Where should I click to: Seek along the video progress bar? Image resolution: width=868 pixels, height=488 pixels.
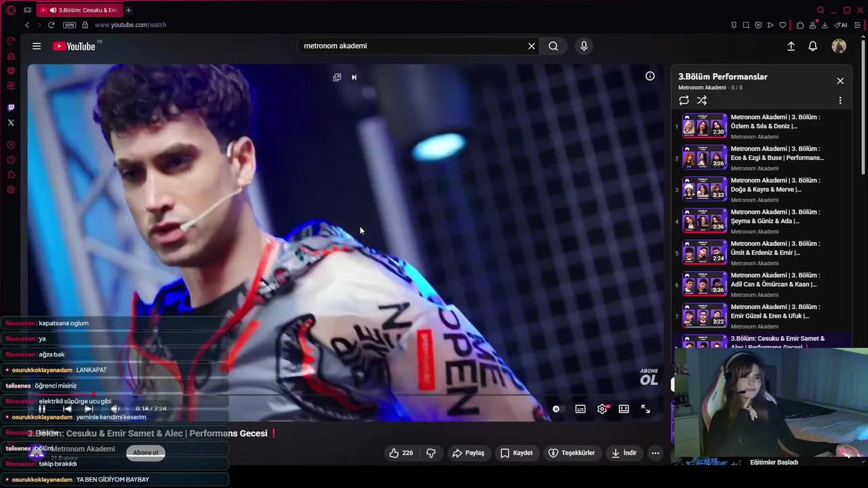coord(345,394)
